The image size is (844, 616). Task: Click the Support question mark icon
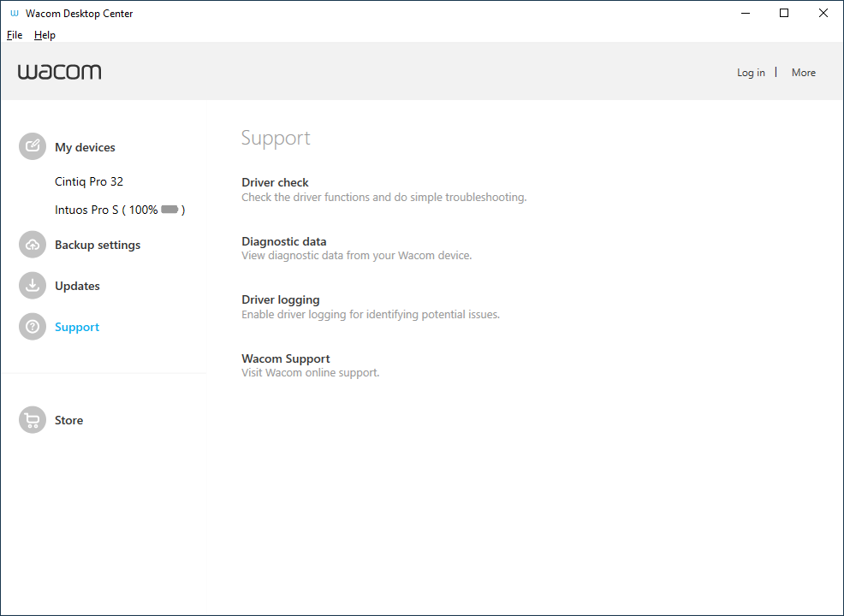33,327
